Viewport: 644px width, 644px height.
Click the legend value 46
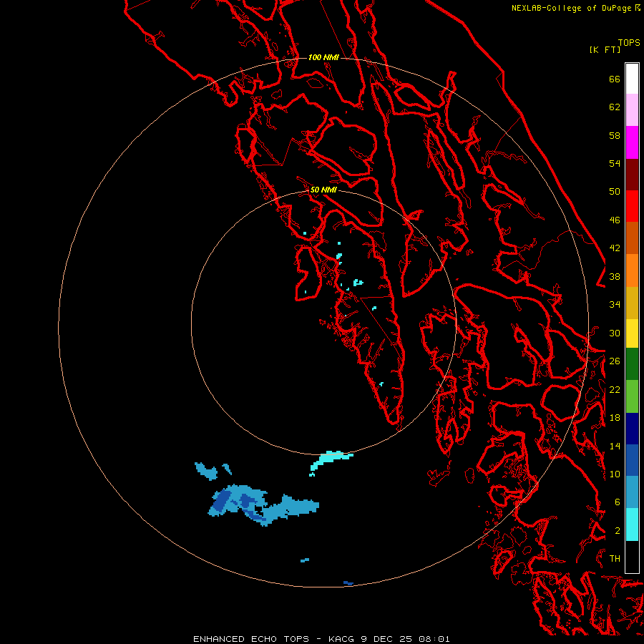(x=615, y=220)
